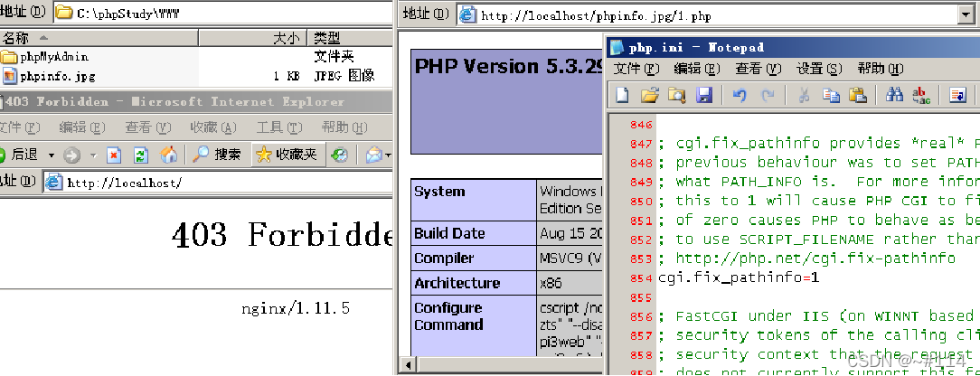
Task: Click the Open file icon in Notepad toolbar
Action: (x=650, y=95)
